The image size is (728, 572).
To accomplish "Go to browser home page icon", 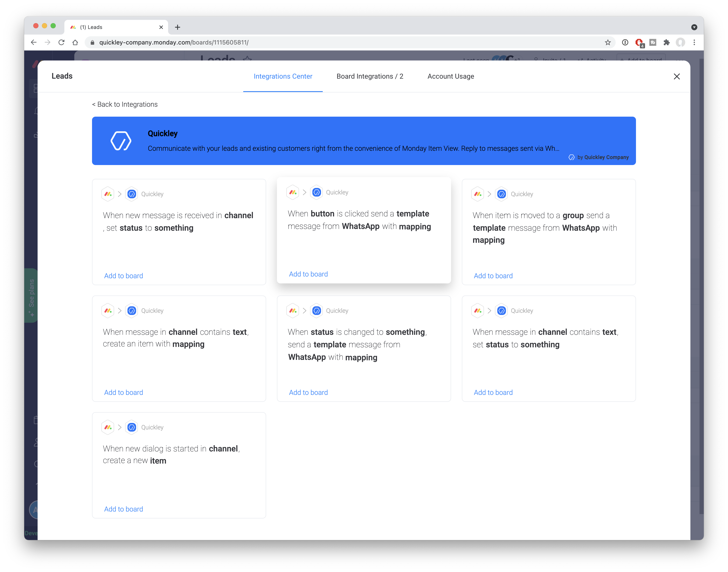I will (x=75, y=43).
